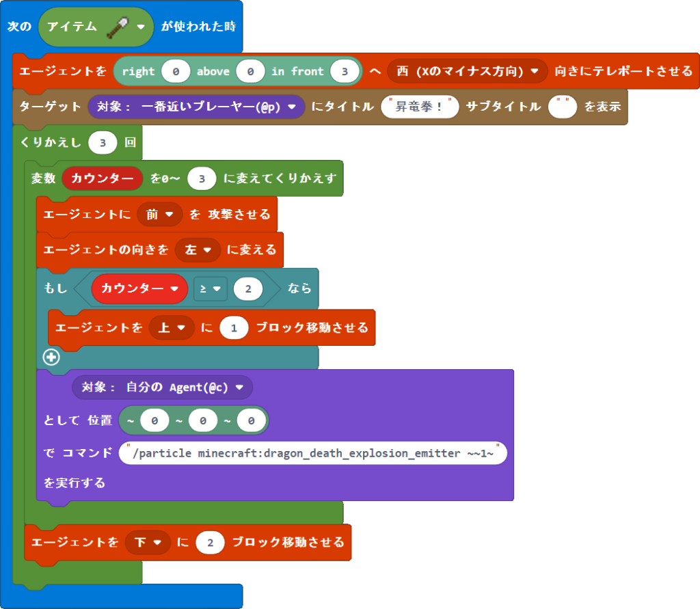Open the 西 teleport direction dropdown
This screenshot has width=700, height=609.
(467, 70)
